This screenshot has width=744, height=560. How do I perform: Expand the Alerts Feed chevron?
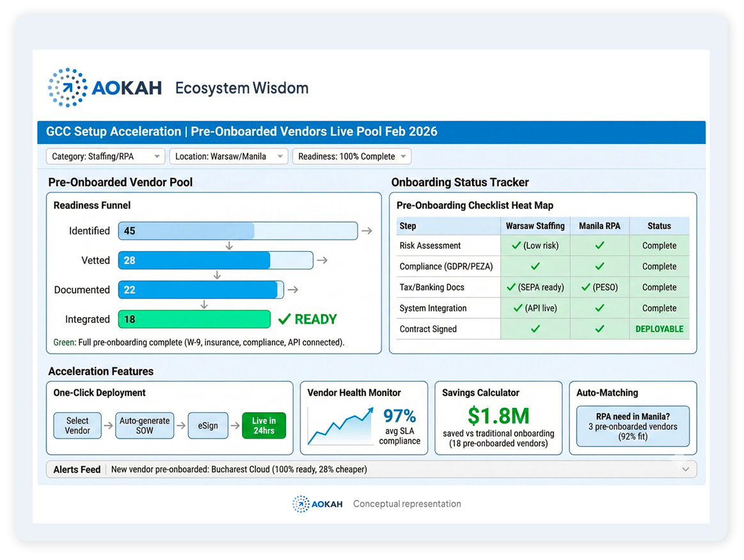686,469
